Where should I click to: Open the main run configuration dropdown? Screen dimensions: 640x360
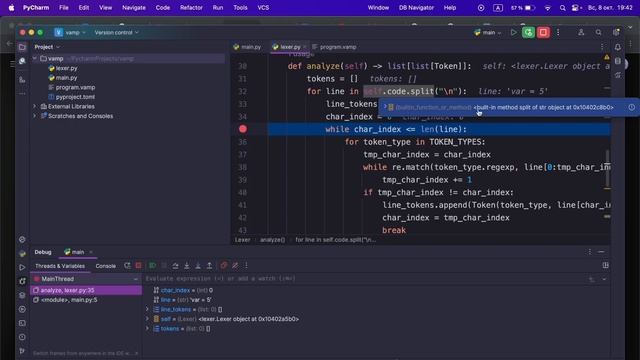[x=488, y=32]
